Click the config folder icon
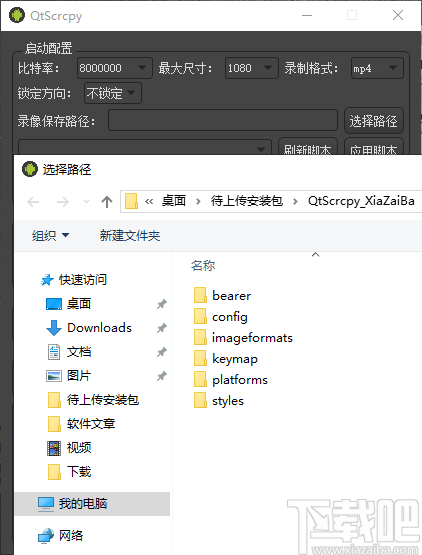Viewport: 422px width, 555px height. click(x=200, y=316)
